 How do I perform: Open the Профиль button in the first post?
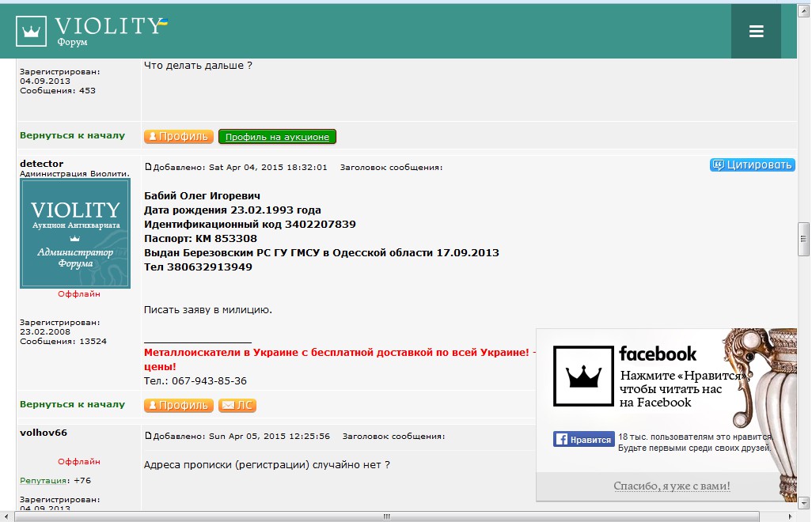(x=179, y=137)
